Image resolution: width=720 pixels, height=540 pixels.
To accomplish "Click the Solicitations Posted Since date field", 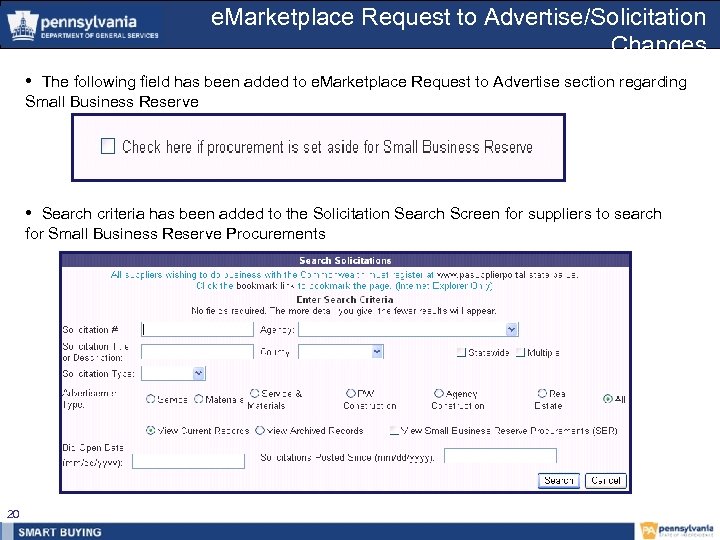I will click(x=501, y=456).
